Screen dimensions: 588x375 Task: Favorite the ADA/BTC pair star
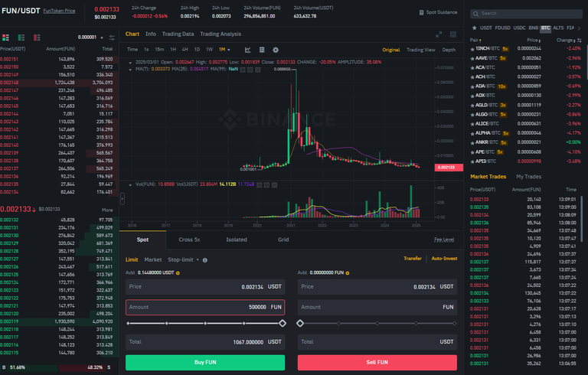(x=472, y=86)
